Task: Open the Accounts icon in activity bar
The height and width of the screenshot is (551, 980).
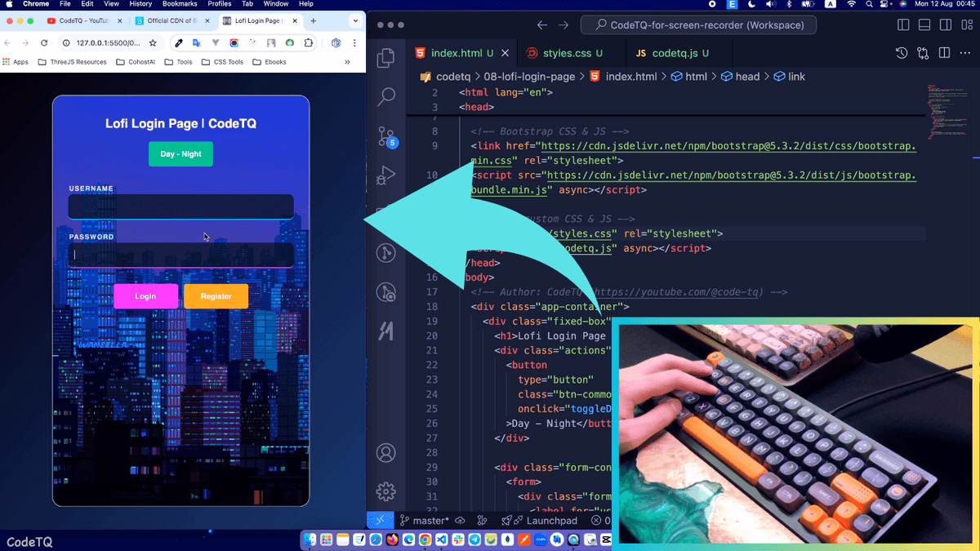Action: coord(386,453)
